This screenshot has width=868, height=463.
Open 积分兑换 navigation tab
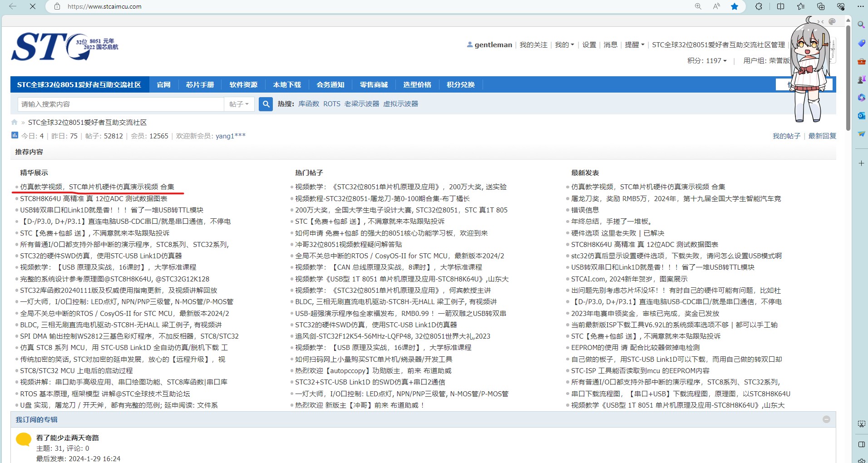click(x=461, y=85)
